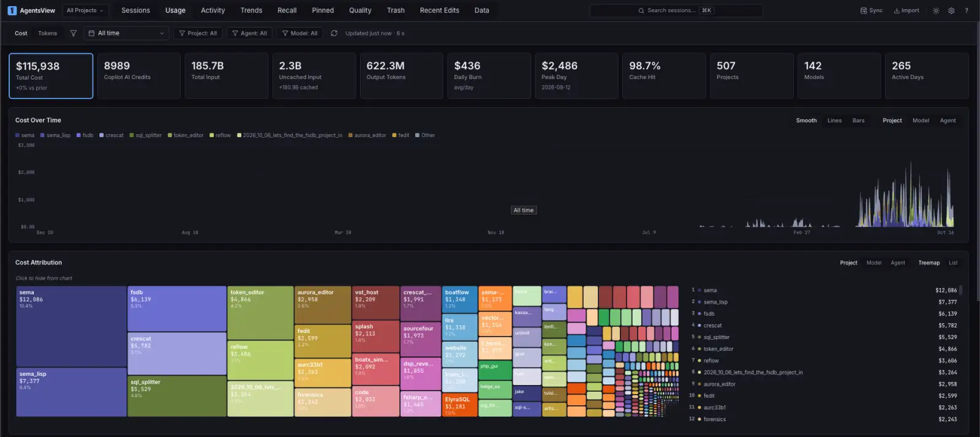Screen dimensions: 980x437
Task: Hide the Other legend series
Action: [425, 135]
